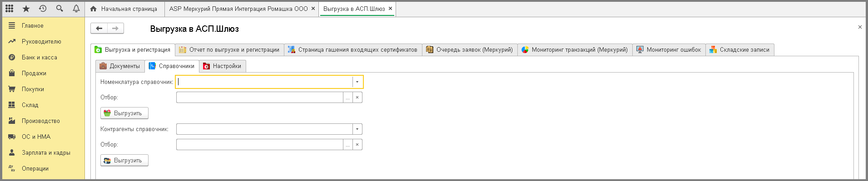Open Favorites star icon

26,9
